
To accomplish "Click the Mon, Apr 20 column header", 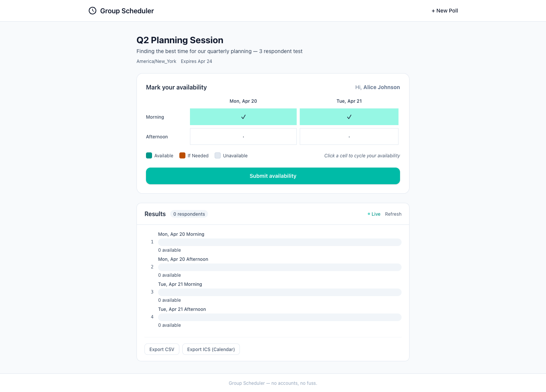I will (243, 101).
